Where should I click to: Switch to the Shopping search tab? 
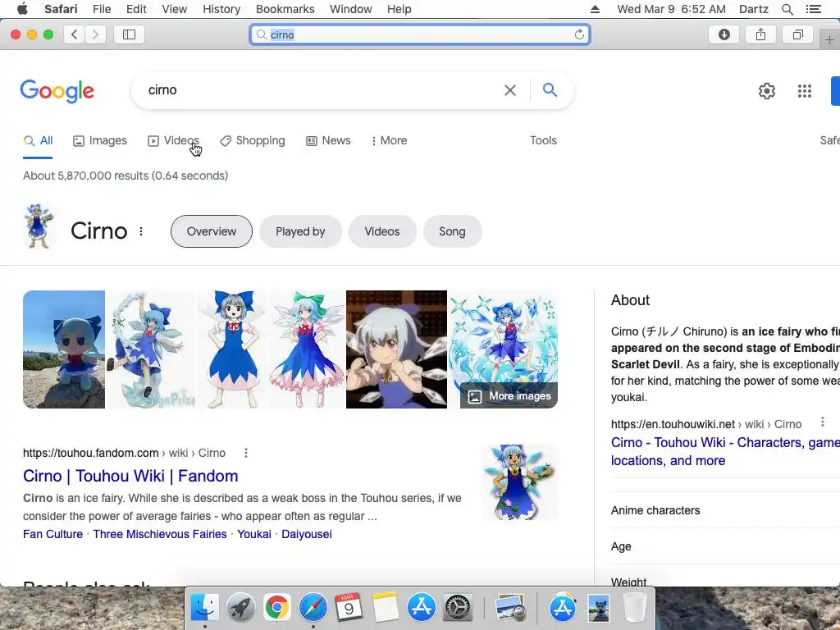click(x=253, y=141)
